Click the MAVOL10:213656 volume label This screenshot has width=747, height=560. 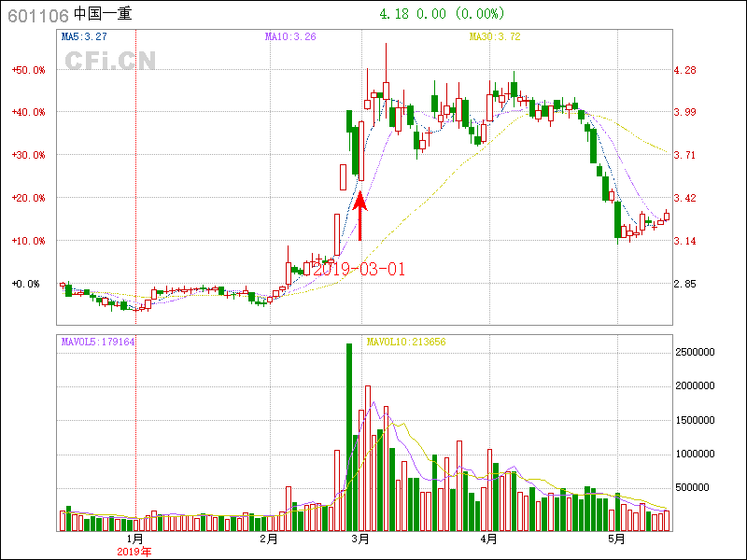pos(406,342)
